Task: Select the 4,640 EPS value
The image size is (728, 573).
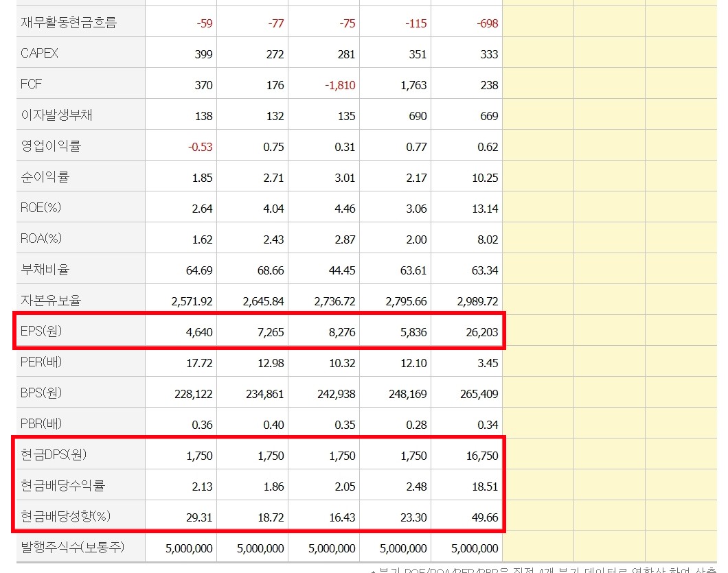Action: coord(199,332)
